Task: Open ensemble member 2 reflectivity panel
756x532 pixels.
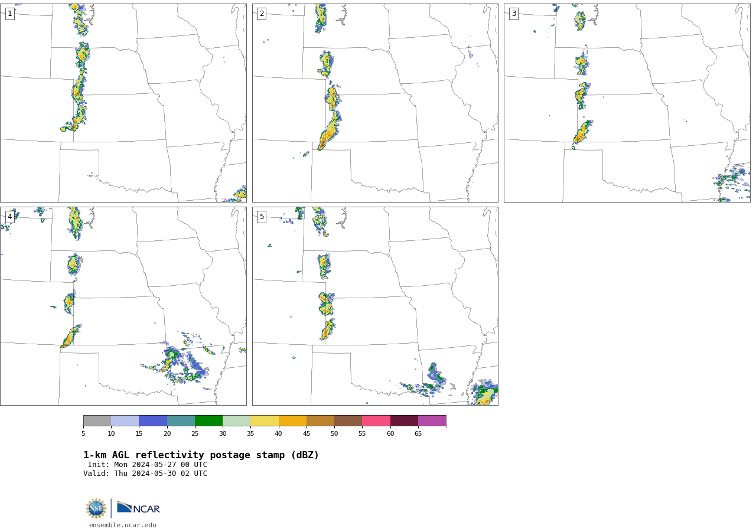Action: coord(375,103)
